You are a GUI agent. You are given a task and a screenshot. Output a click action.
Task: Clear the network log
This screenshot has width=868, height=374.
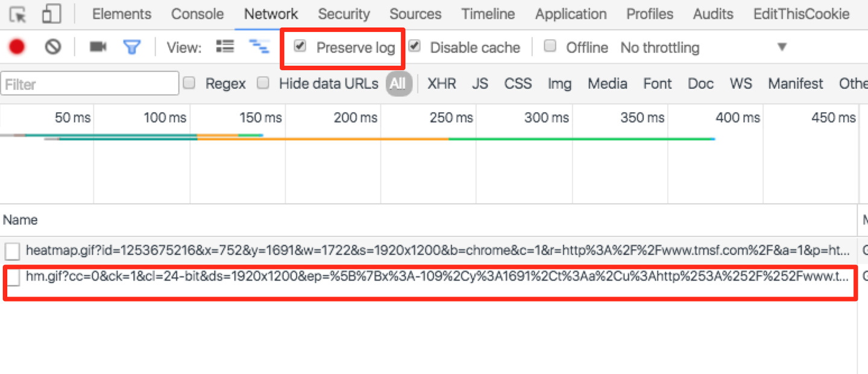tap(53, 46)
